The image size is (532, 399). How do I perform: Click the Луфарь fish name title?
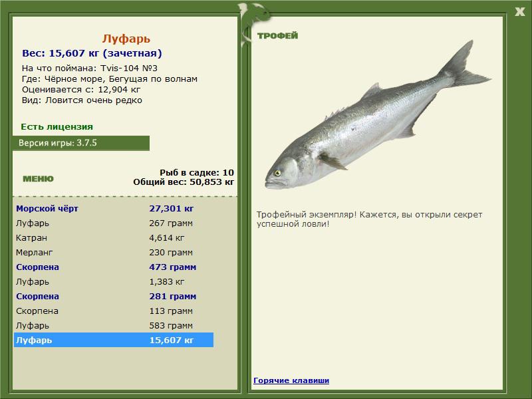[x=126, y=39]
